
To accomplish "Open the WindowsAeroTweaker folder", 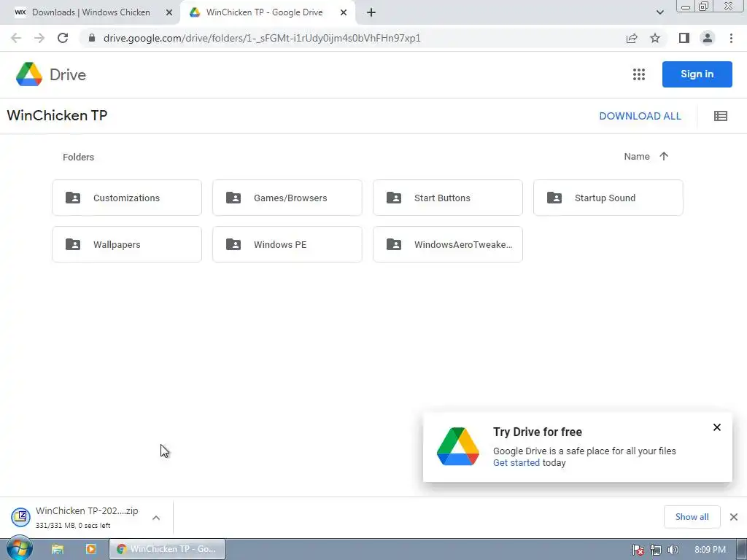I will [x=448, y=244].
